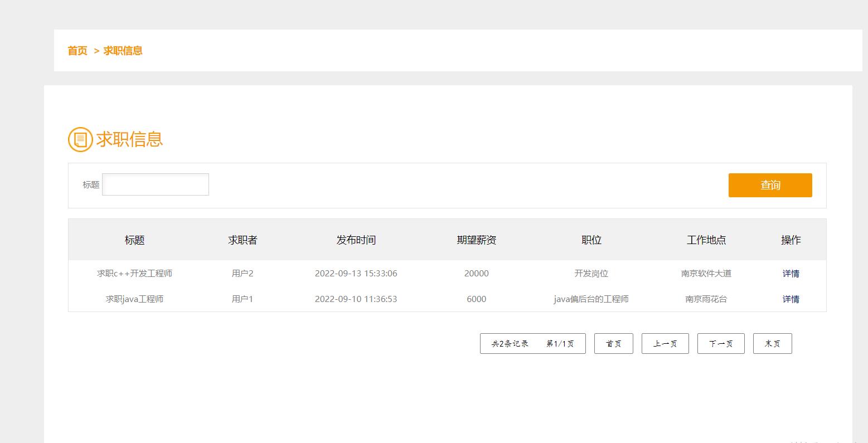
Task: Click the 期望薪资 column header
Action: [477, 240]
